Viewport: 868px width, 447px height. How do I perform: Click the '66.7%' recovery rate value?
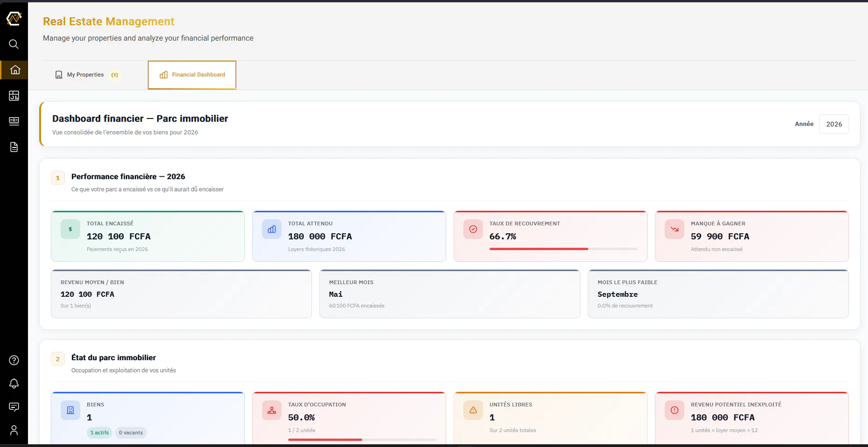coord(503,237)
